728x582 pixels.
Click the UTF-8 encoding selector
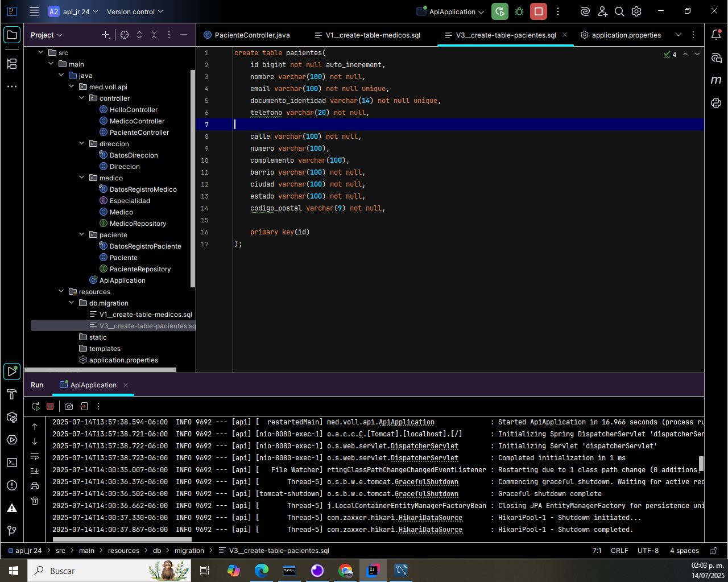tap(648, 551)
